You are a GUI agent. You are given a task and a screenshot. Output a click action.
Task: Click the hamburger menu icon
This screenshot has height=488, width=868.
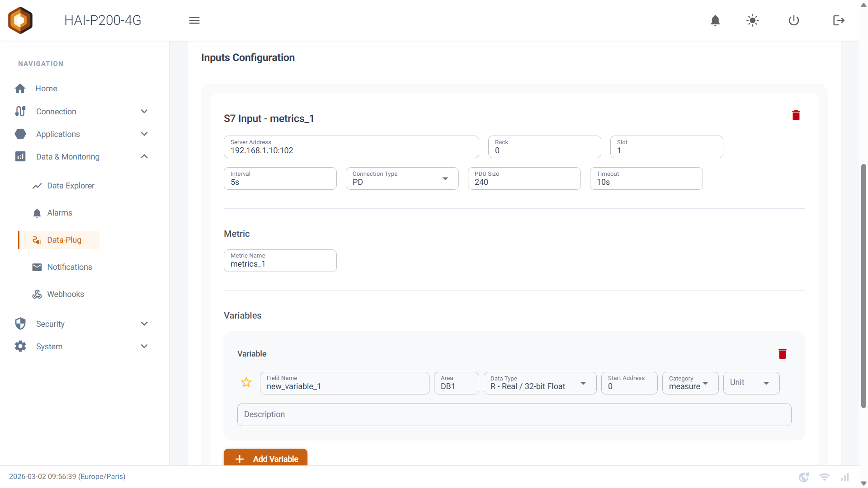(194, 20)
